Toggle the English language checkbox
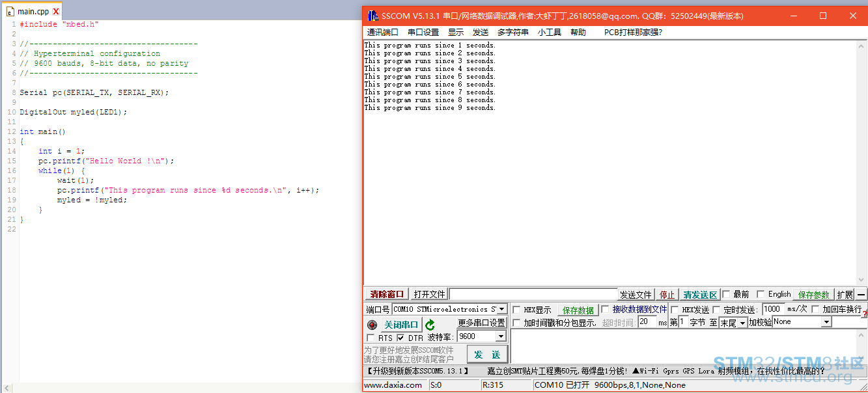Image resolution: width=868 pixels, height=393 pixels. click(x=760, y=294)
